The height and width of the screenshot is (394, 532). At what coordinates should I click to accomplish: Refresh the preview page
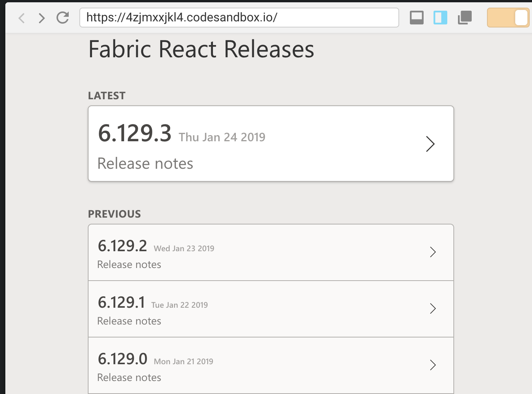click(63, 18)
